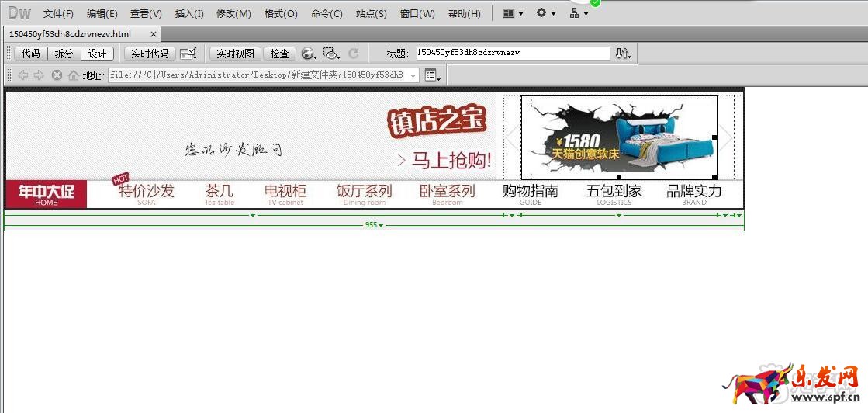Open the 查看(V) menu
Viewport: 868px width, 413px height.
tap(146, 13)
